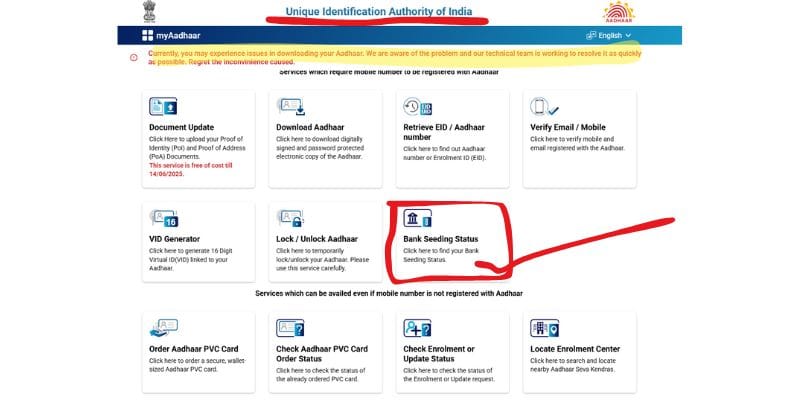This screenshot has height=400, width=800.
Task: Click 'check the status of the Enrolment or Update request' text
Action: (x=449, y=375)
